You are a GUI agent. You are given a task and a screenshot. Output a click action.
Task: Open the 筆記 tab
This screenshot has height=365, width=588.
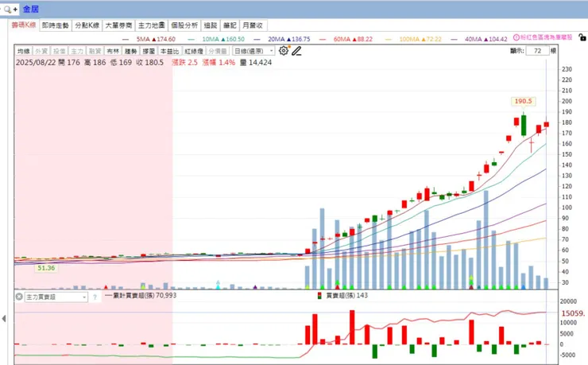tap(230, 25)
